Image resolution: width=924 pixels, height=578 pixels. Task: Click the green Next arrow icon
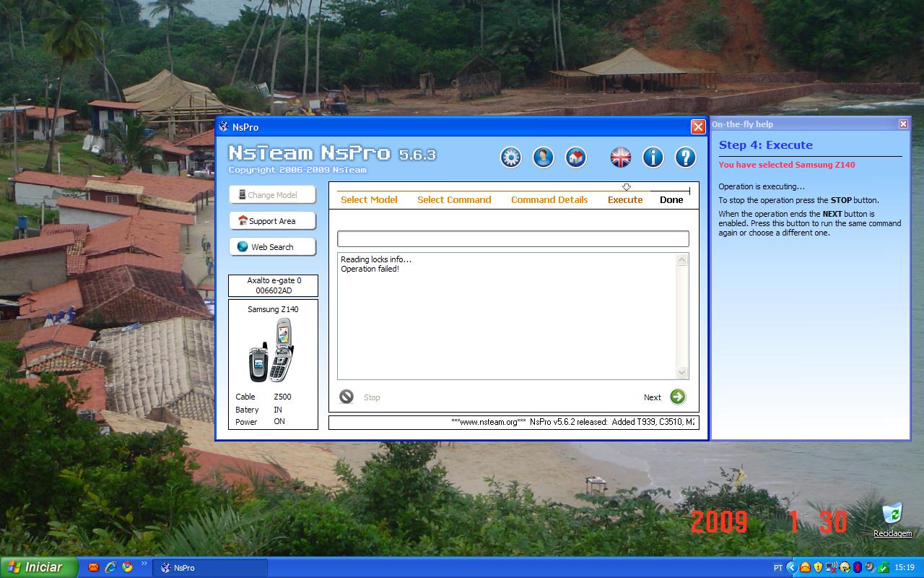(678, 397)
